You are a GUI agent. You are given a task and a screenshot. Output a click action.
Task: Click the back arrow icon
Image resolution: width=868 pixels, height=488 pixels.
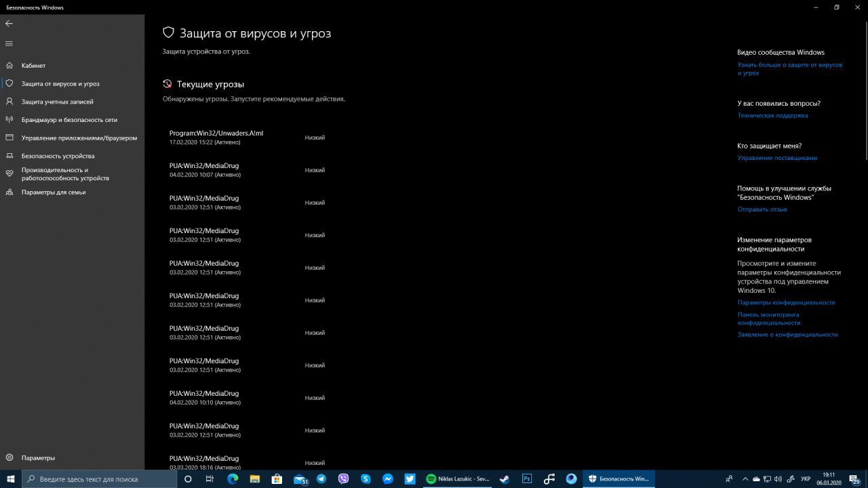[x=9, y=24]
